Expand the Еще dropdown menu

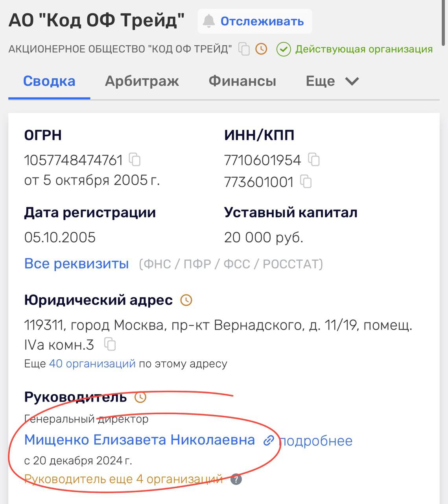coord(332,81)
